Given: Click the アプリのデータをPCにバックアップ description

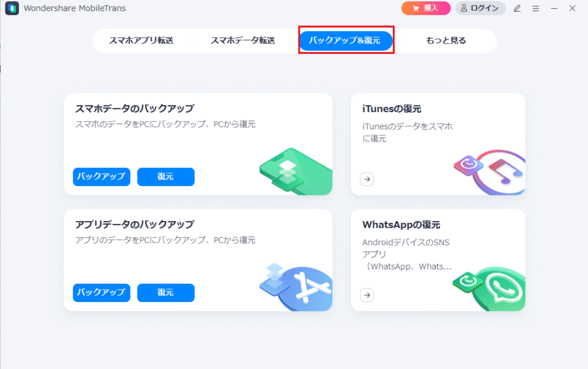Looking at the screenshot, I should click(165, 240).
